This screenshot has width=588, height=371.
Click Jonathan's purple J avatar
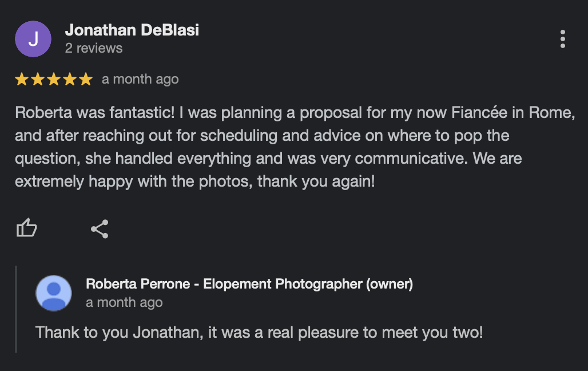point(33,39)
